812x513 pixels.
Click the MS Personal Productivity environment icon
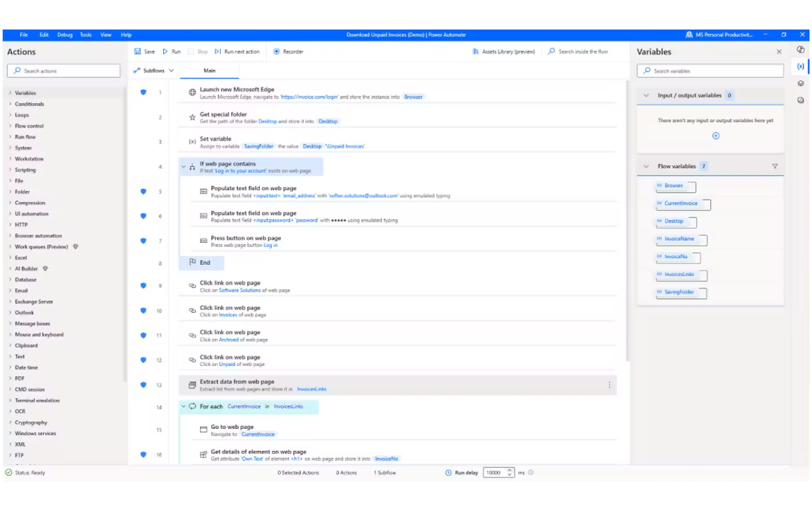(x=689, y=35)
